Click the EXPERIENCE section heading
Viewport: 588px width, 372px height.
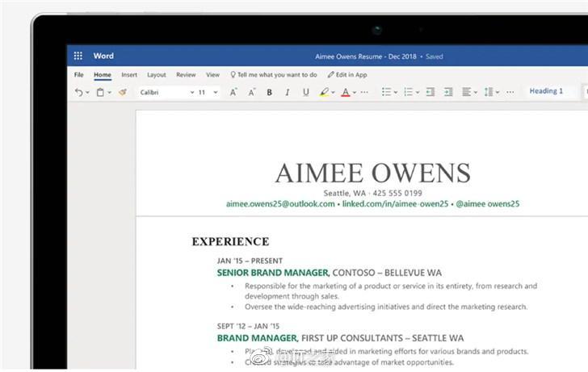pyautogui.click(x=230, y=241)
